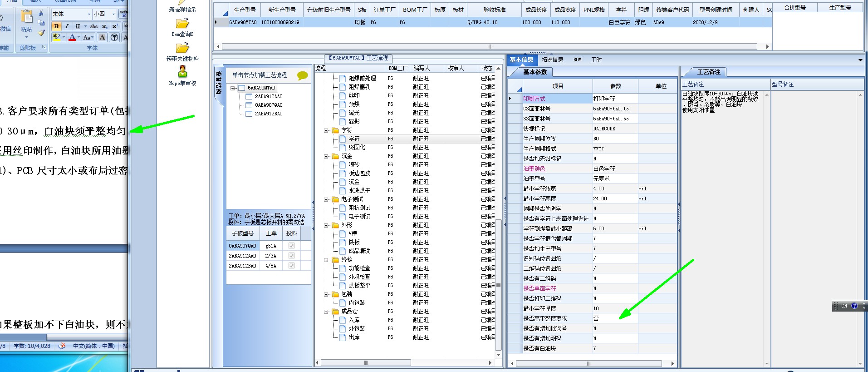Switch to the 工时 tab

(x=596, y=60)
